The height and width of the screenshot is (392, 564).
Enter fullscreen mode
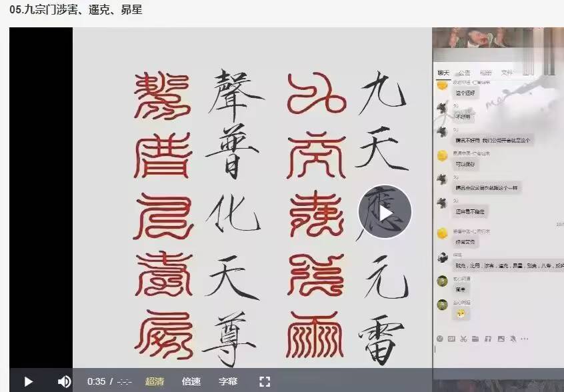(265, 381)
